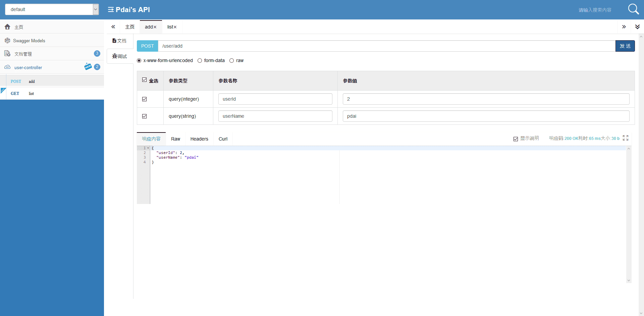Open the tab options double-down arrow
644x316 pixels.
[x=637, y=27]
